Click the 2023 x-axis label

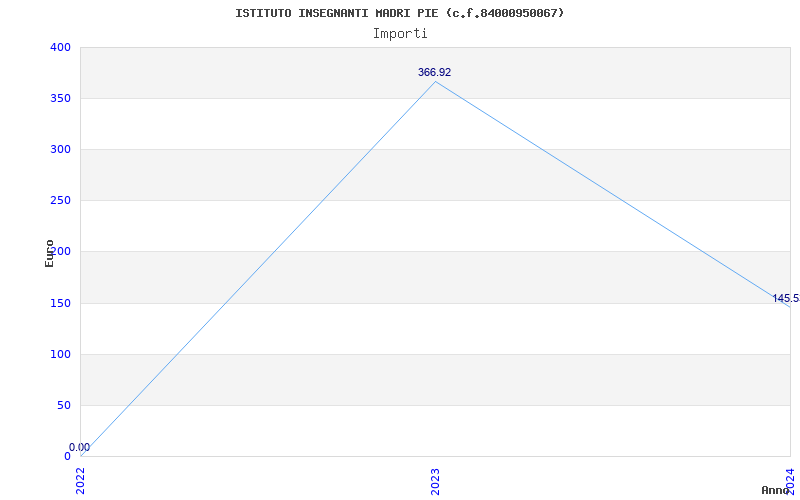click(435, 481)
